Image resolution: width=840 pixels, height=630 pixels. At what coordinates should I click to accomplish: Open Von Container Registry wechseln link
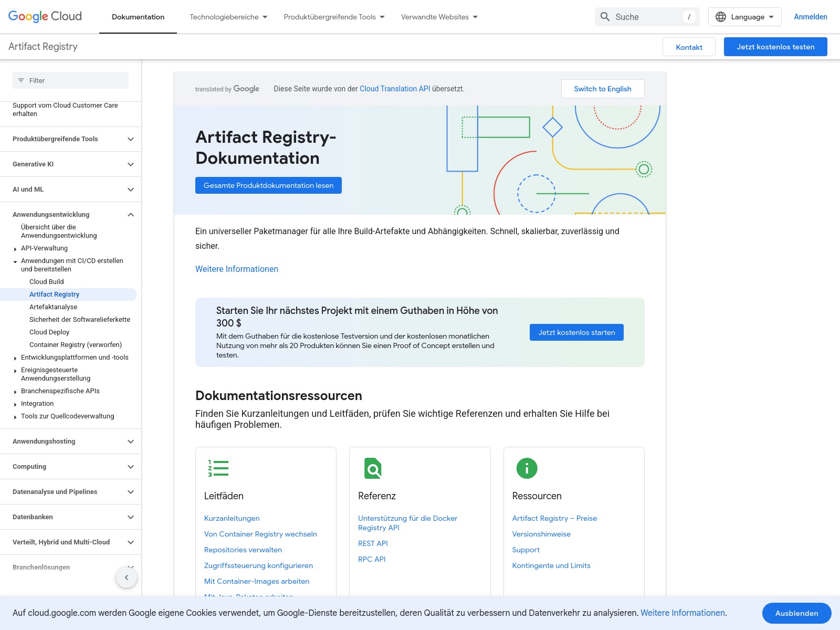260,534
